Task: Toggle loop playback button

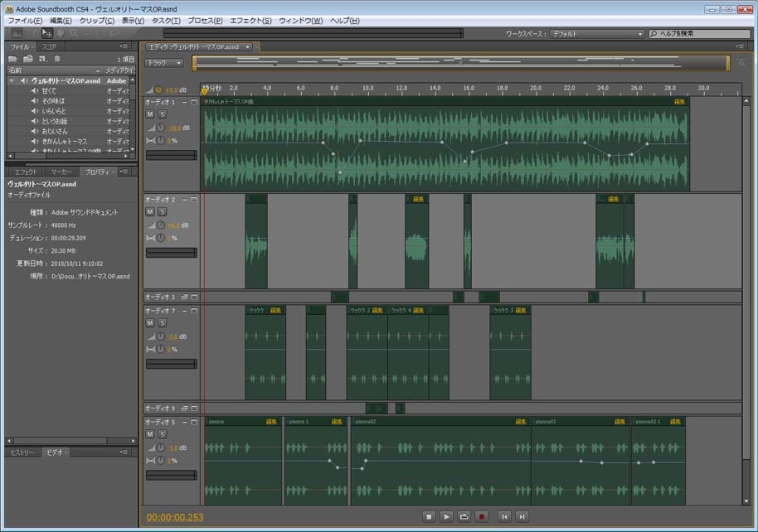Action: tap(464, 516)
